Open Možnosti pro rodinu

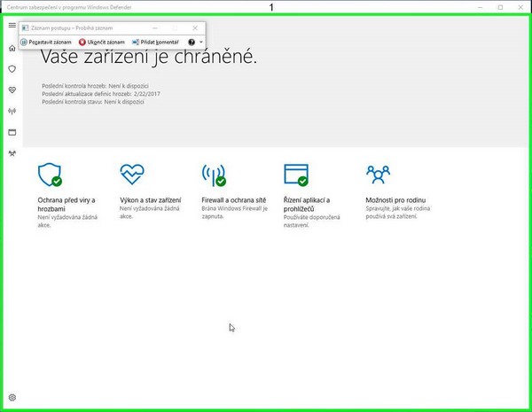tap(395, 200)
